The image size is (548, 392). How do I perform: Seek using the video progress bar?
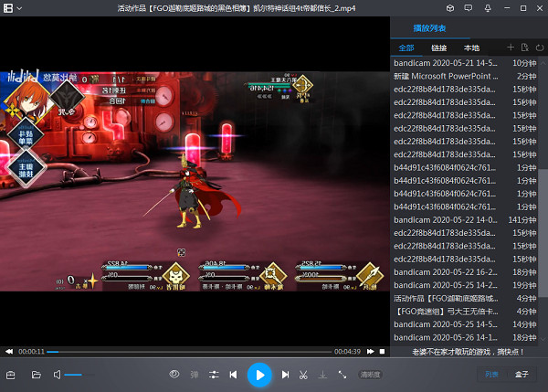tap(189, 352)
